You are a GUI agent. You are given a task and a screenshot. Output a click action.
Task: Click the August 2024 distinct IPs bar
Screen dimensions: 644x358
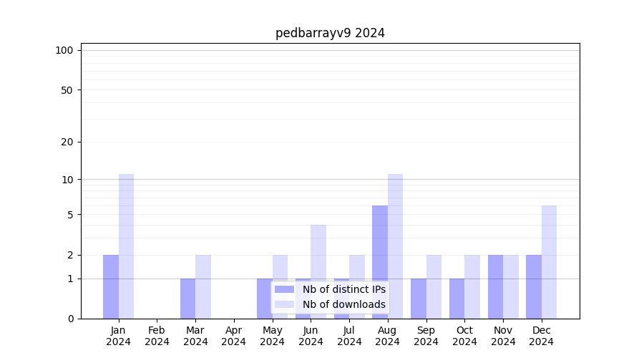pyautogui.click(x=380, y=261)
